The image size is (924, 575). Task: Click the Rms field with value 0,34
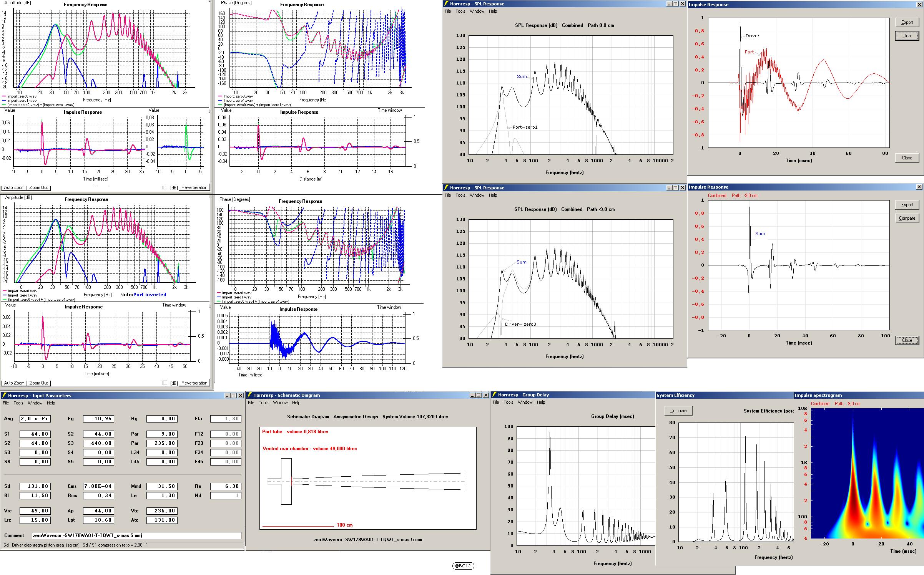tap(98, 495)
